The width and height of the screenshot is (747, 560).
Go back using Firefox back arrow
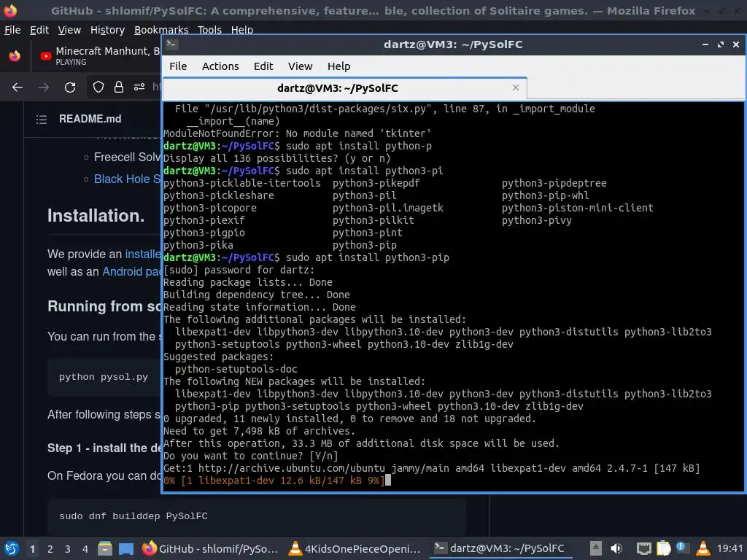tap(18, 87)
